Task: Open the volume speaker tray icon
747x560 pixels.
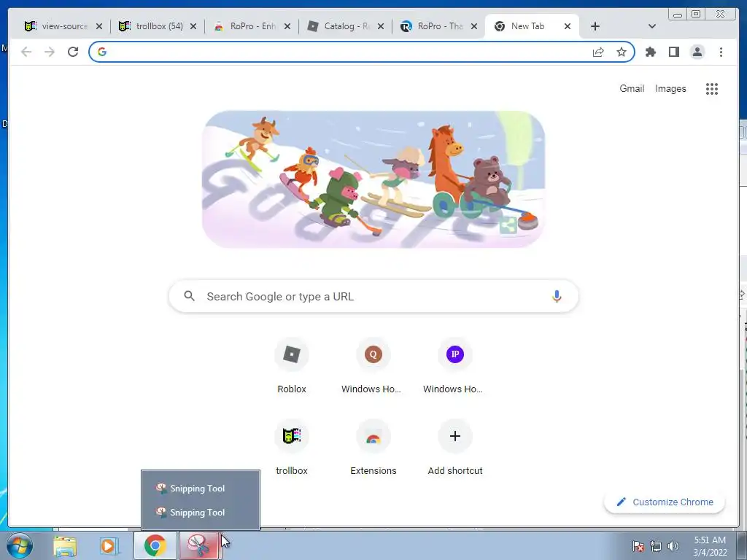Action: point(673,546)
